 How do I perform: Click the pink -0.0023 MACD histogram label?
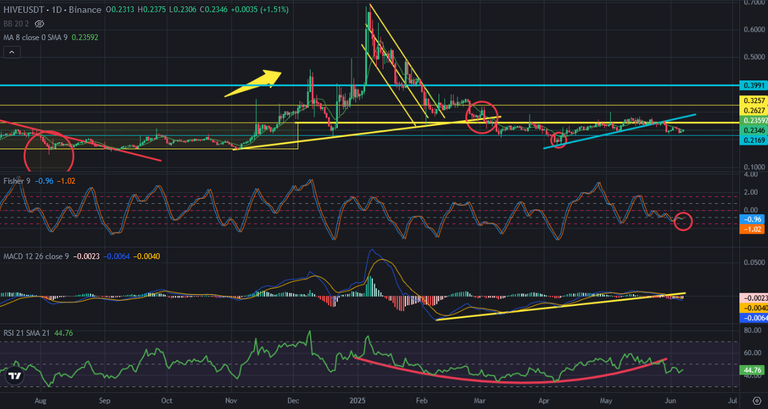tap(752, 298)
